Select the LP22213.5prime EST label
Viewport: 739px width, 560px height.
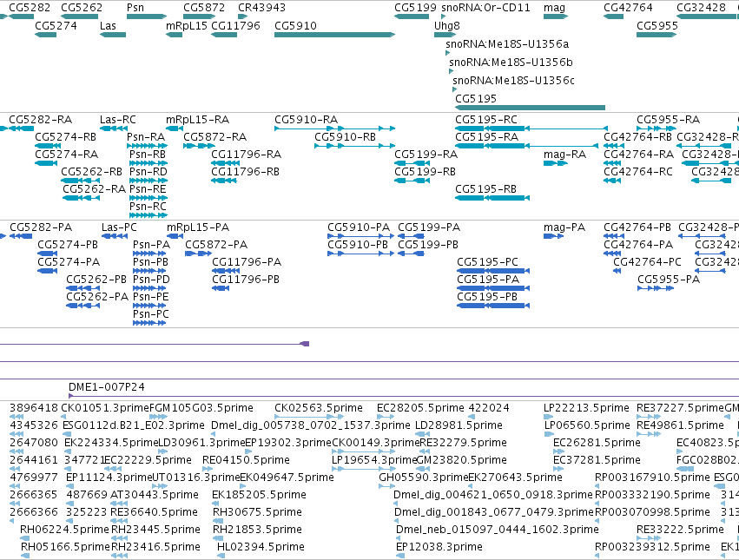pyautogui.click(x=586, y=408)
